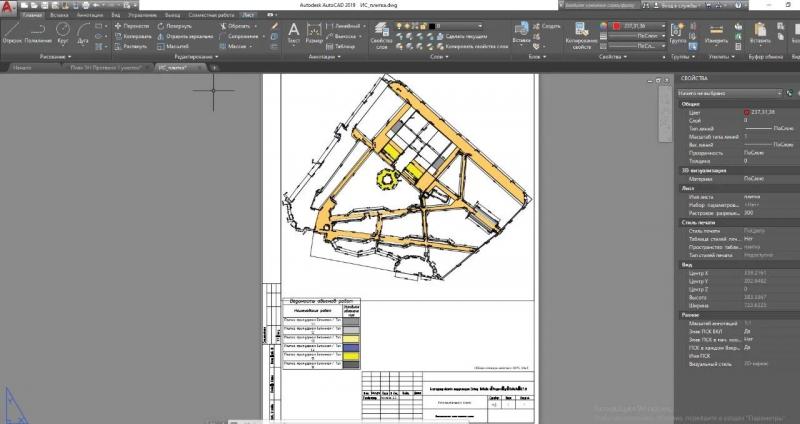
Task: Select the Дуга (arc) tool
Action: pos(83,34)
